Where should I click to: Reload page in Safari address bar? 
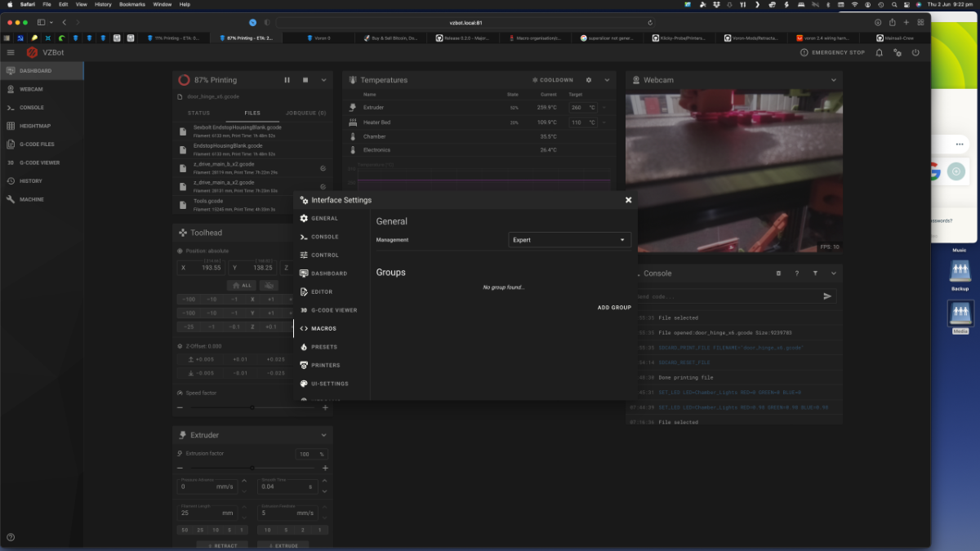coord(650,23)
